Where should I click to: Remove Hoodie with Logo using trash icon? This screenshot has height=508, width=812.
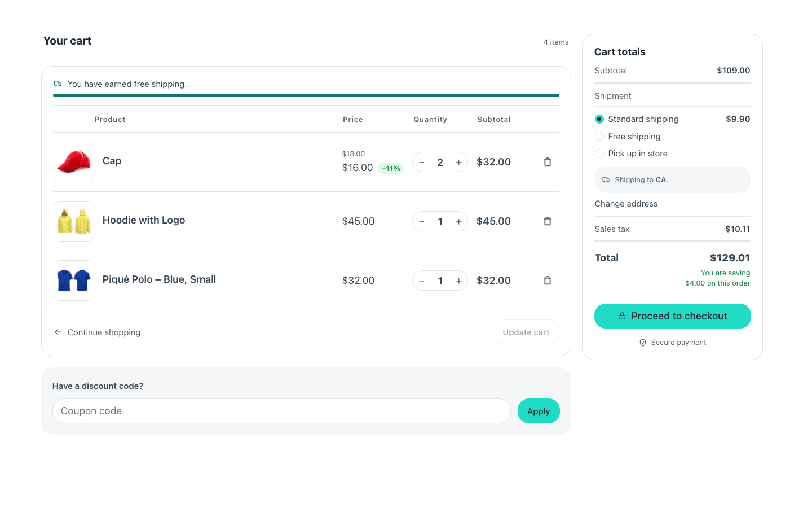click(x=547, y=221)
